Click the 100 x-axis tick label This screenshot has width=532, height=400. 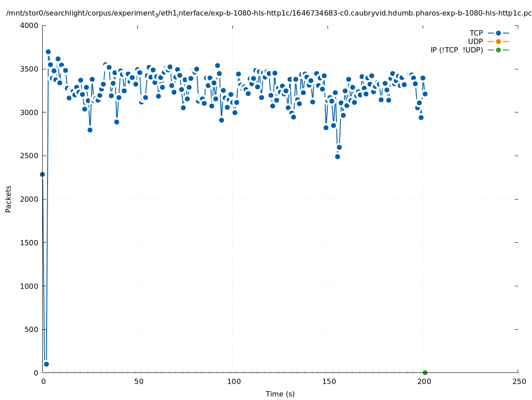pyautogui.click(x=233, y=382)
